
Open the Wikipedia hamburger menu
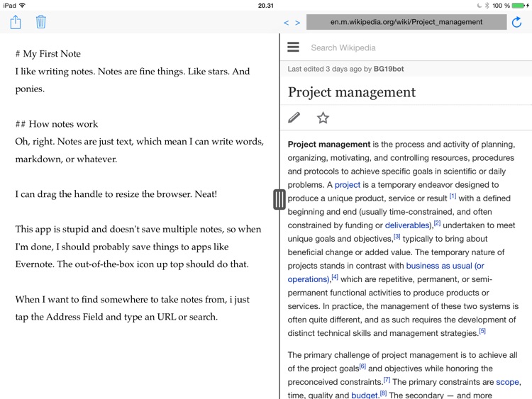(x=293, y=47)
